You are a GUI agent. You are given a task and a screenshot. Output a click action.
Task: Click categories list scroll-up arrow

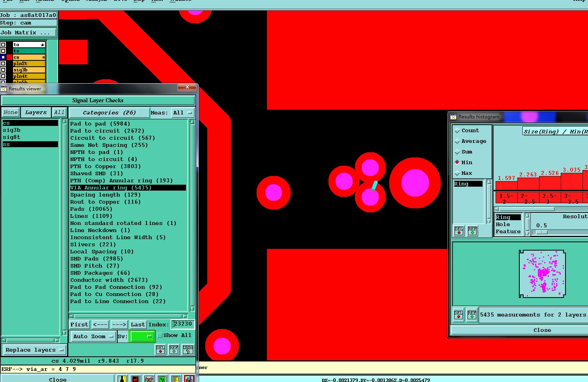coord(192,122)
